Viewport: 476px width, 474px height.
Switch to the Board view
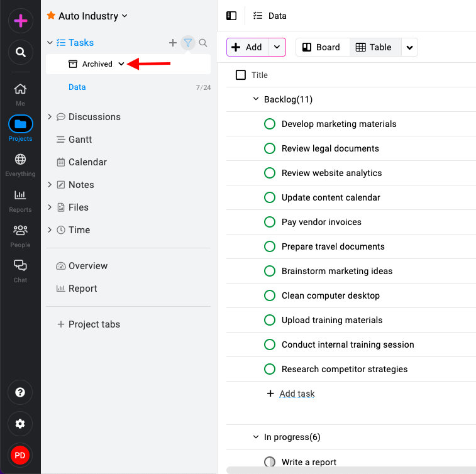(x=323, y=47)
